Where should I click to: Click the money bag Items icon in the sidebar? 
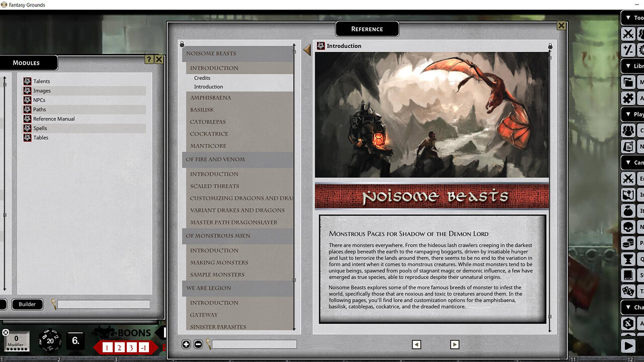[x=629, y=211]
